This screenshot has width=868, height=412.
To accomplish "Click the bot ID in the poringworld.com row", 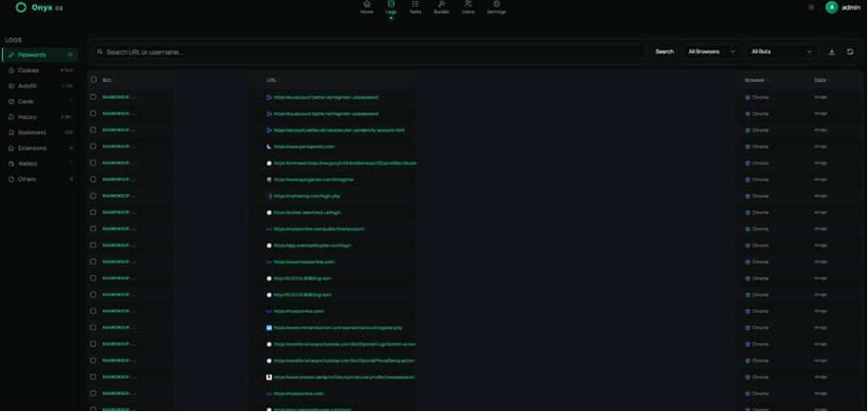I will pos(119,146).
